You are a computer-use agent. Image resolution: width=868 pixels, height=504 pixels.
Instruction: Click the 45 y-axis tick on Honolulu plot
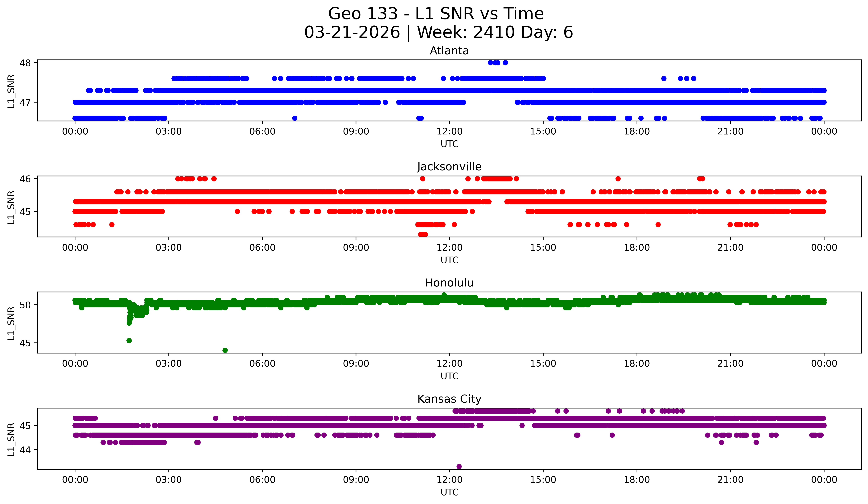pos(25,343)
